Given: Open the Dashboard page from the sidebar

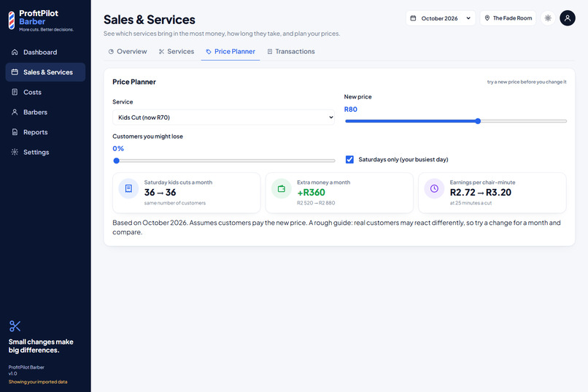Looking at the screenshot, I should (x=45, y=52).
